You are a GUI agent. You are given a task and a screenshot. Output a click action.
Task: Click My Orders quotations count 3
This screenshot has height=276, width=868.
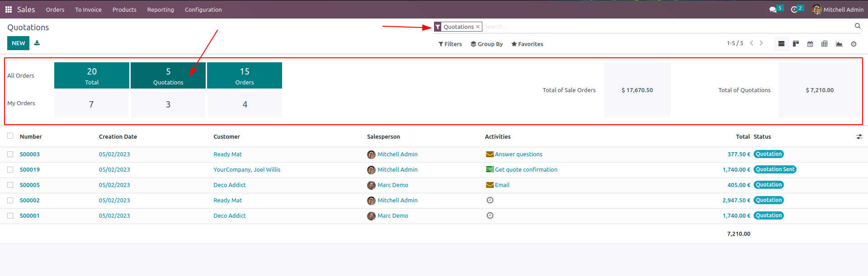point(168,104)
